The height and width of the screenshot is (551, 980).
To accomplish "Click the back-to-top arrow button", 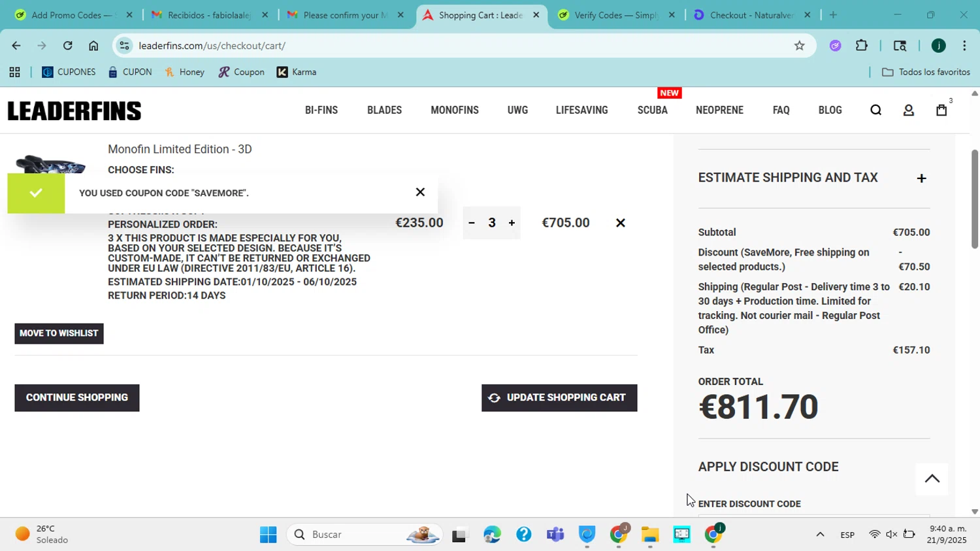I will point(932,478).
